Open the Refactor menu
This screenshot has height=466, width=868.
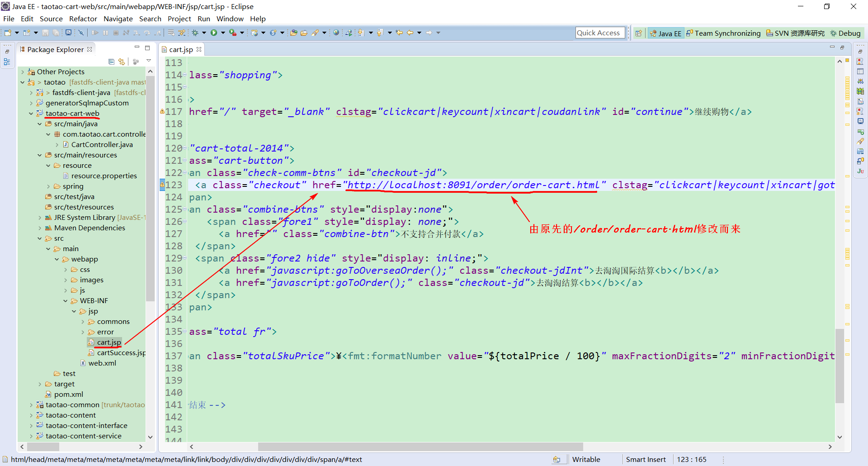click(x=83, y=19)
